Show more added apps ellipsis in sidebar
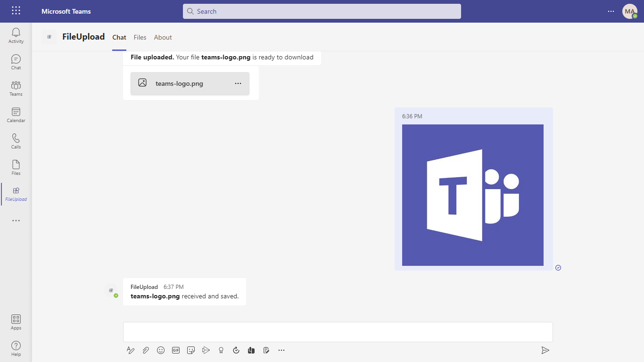This screenshot has height=362, width=644. coord(16,221)
